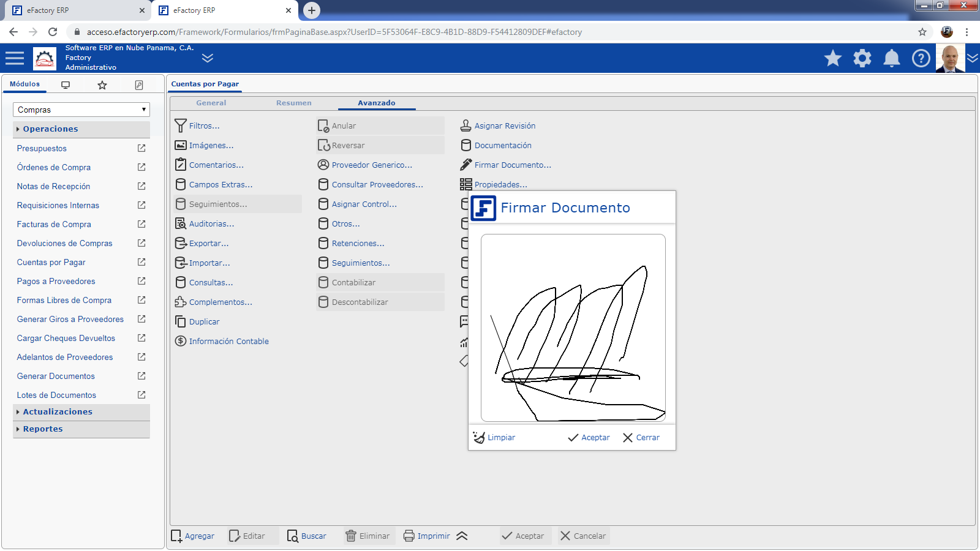Screen dimensions: 980x551
Task: Open Complementos puzzle option
Action: [214, 302]
